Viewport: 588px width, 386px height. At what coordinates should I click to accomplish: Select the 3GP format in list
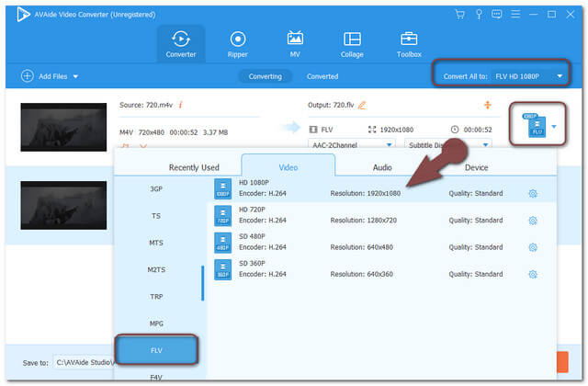pyautogui.click(x=156, y=188)
